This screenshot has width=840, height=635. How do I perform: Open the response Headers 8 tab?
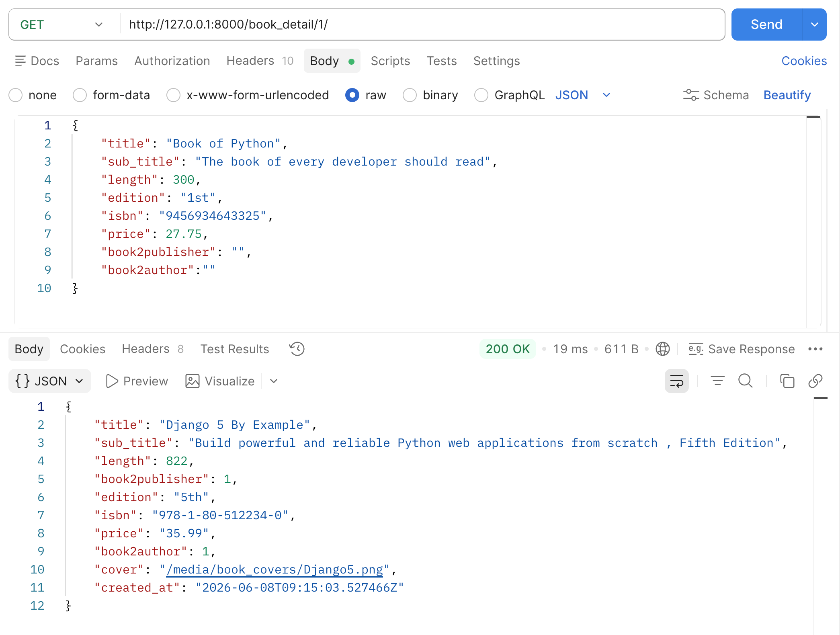coord(153,349)
